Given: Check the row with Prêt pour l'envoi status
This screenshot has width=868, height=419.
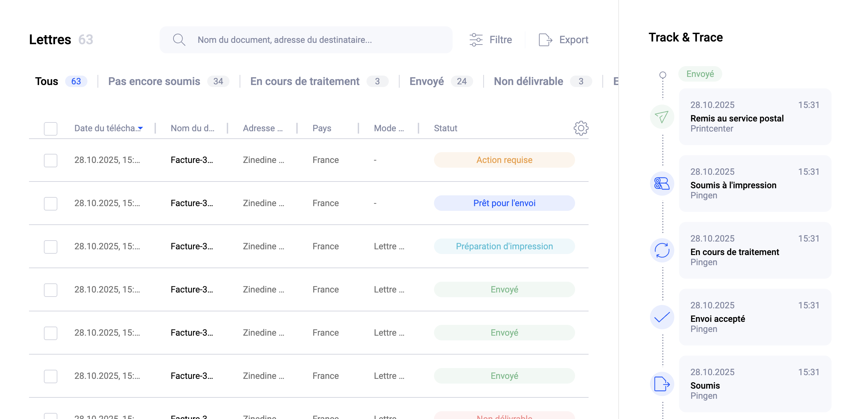Looking at the screenshot, I should coord(50,203).
